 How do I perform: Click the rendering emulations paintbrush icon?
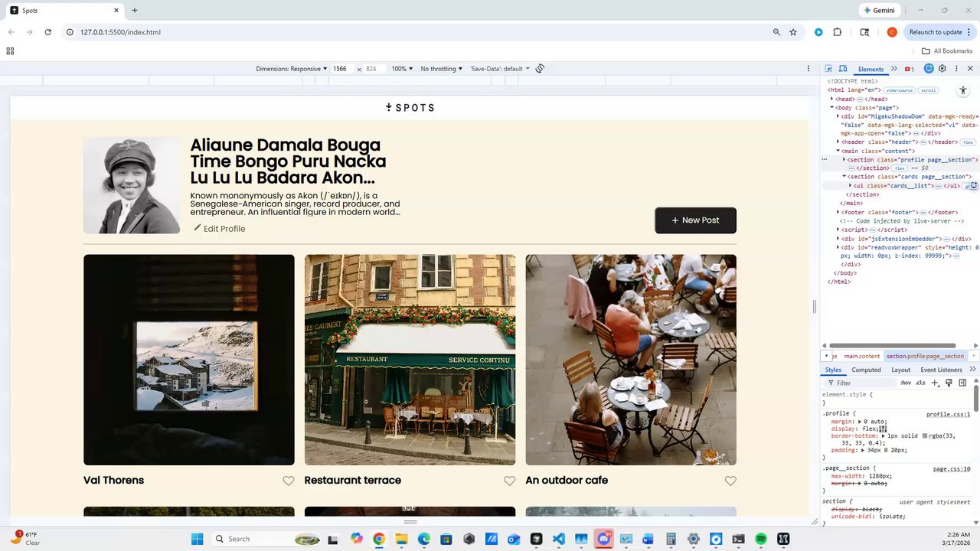click(949, 383)
